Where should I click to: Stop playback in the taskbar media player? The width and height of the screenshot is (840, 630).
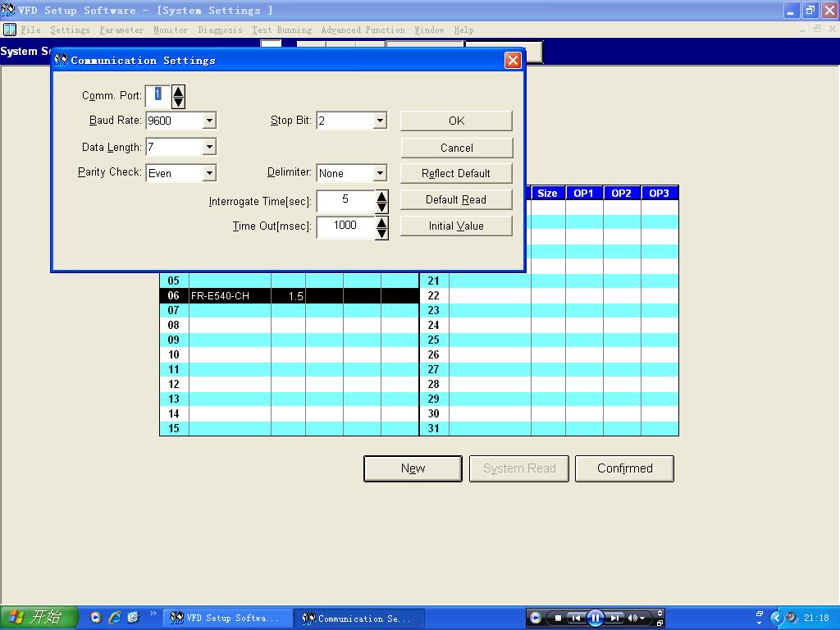pos(558,618)
